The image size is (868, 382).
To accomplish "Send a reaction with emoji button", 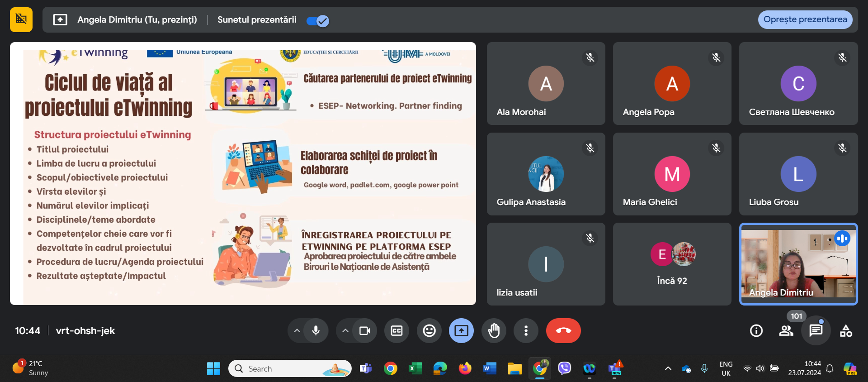I will tap(429, 331).
